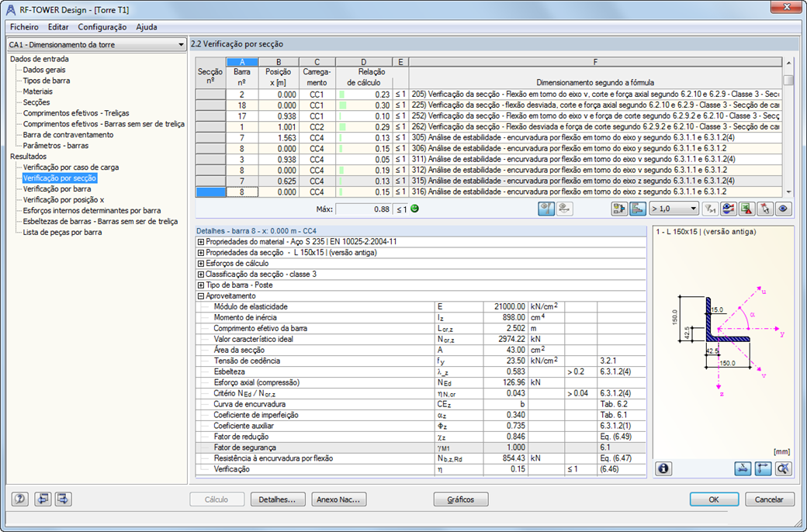Click the Gráficos button
This screenshot has height=532, width=807.
click(461, 499)
